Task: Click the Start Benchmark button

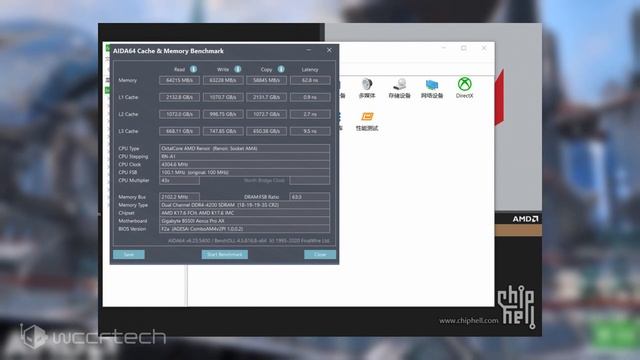Action: [224, 254]
